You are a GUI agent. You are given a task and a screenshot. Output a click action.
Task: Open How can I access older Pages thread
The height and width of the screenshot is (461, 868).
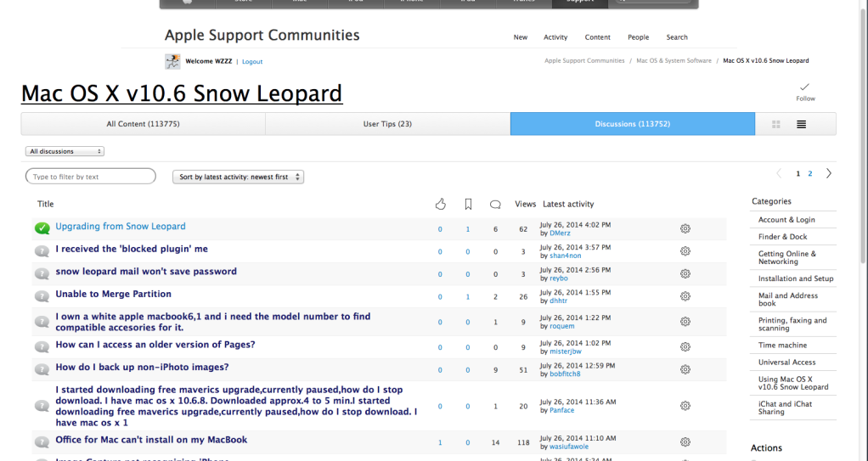[x=155, y=345]
